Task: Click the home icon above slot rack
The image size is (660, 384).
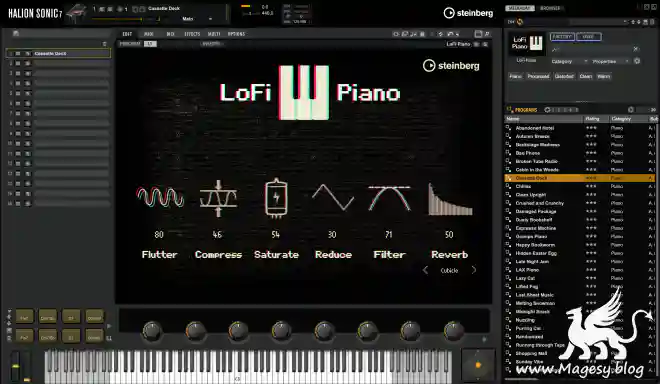Action: pos(16,33)
